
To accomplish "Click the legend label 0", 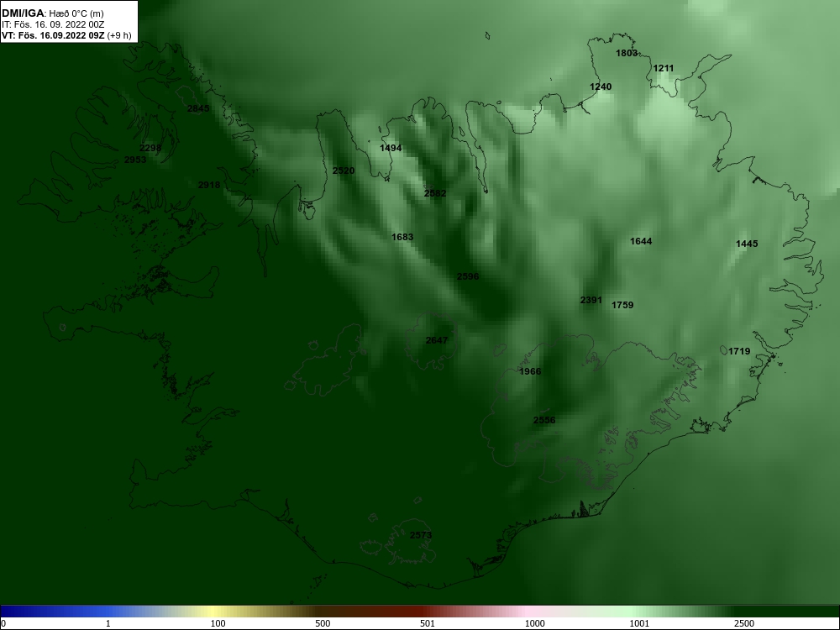I will [x=3, y=623].
